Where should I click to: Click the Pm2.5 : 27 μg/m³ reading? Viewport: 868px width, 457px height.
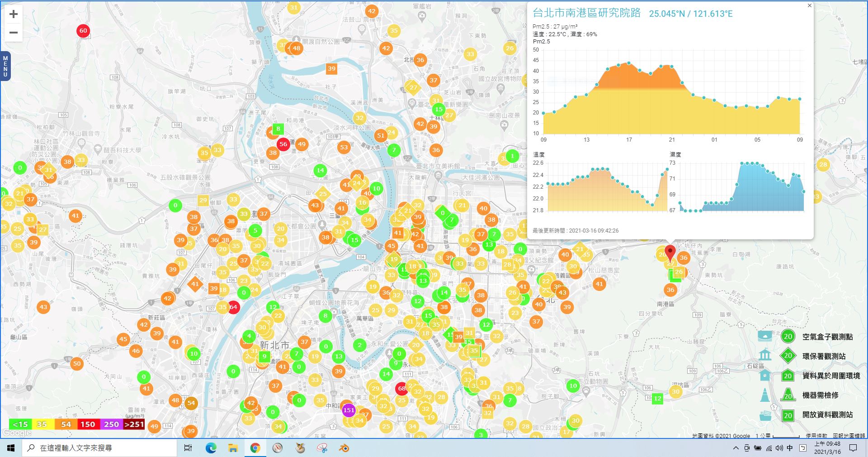click(555, 27)
